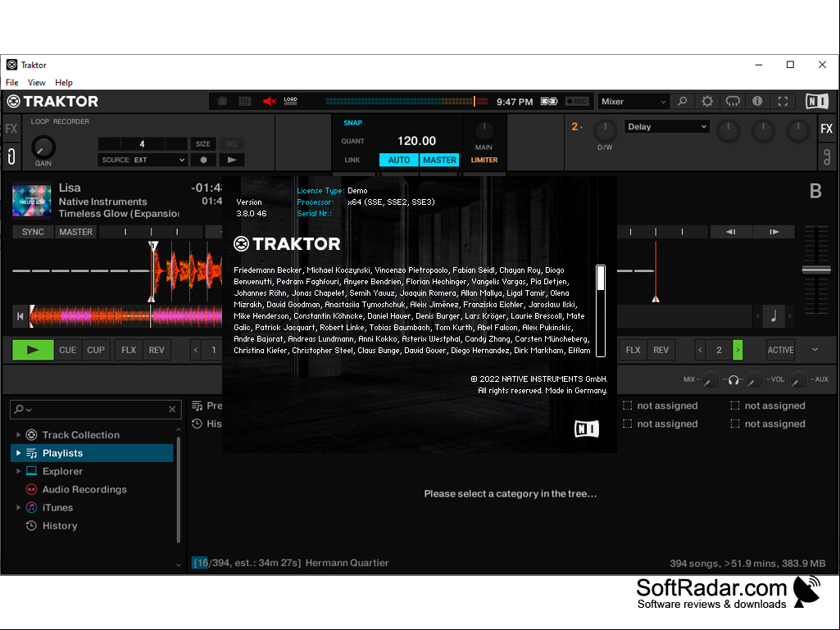
Task: Toggle SNAP mode
Action: tap(352, 123)
